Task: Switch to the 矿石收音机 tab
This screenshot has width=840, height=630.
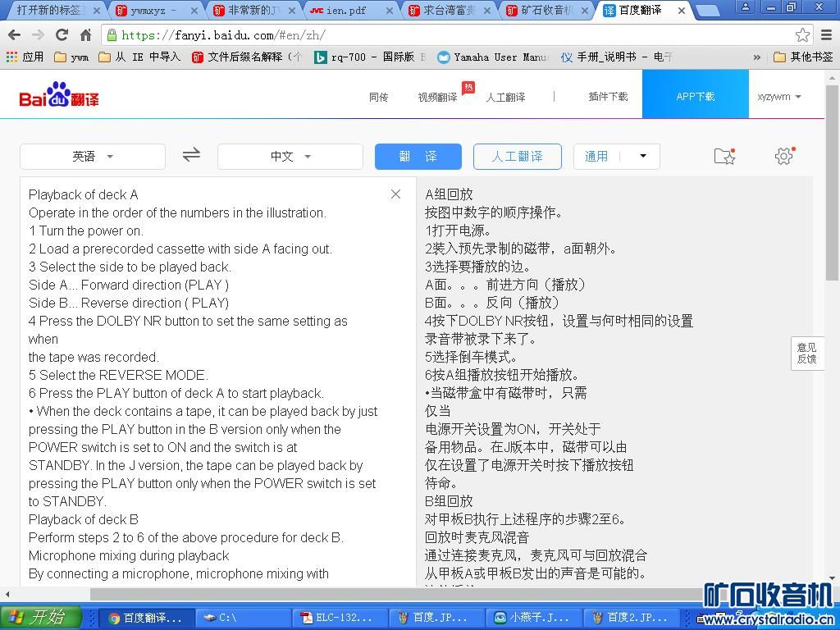Action: [x=546, y=10]
